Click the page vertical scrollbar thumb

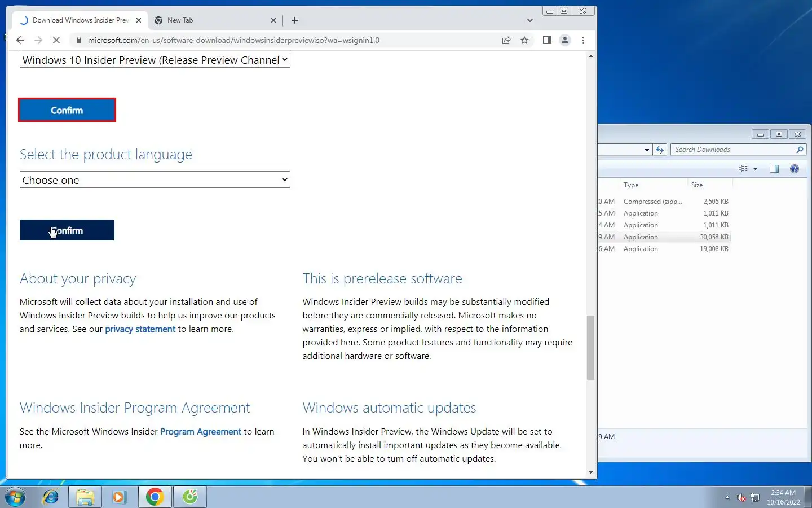tap(590, 348)
